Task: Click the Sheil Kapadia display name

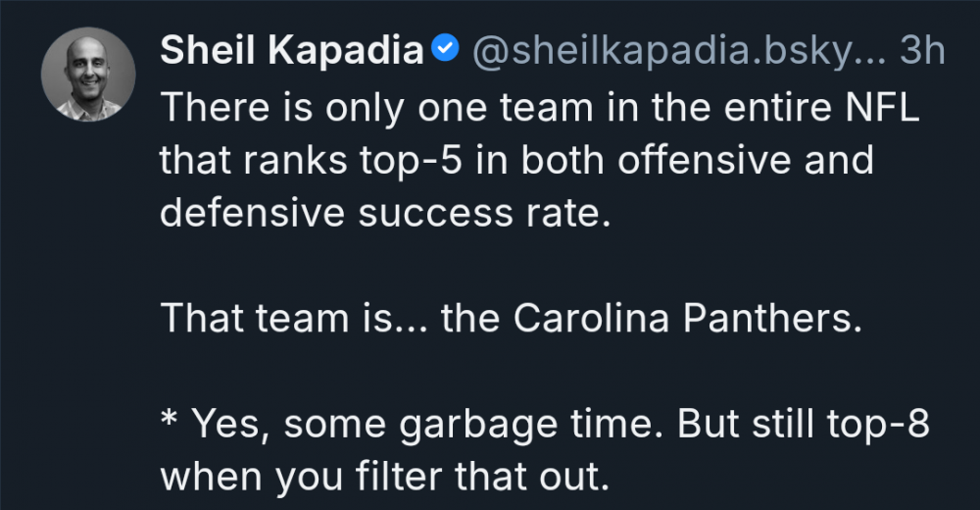Action: [x=291, y=52]
